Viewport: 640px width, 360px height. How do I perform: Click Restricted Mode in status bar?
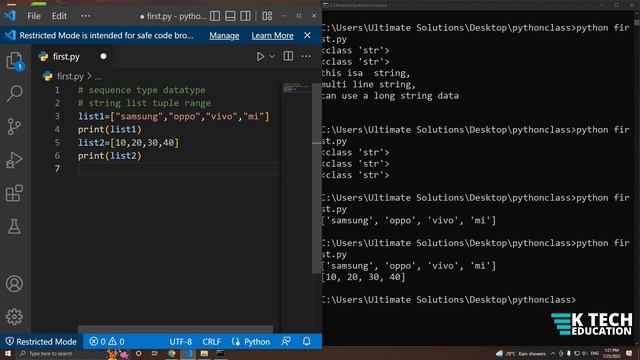[41, 342]
